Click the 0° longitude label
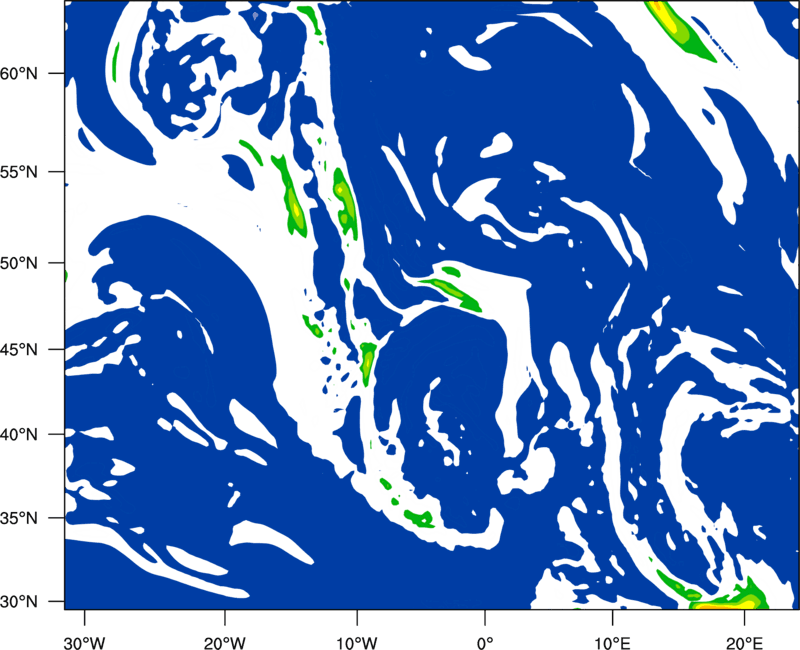 pyautogui.click(x=485, y=643)
